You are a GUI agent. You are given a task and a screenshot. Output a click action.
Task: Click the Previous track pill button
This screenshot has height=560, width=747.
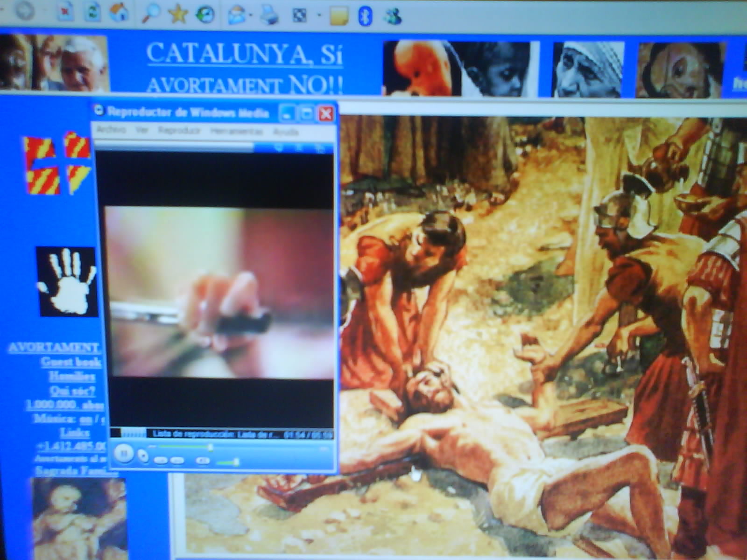coord(161,460)
